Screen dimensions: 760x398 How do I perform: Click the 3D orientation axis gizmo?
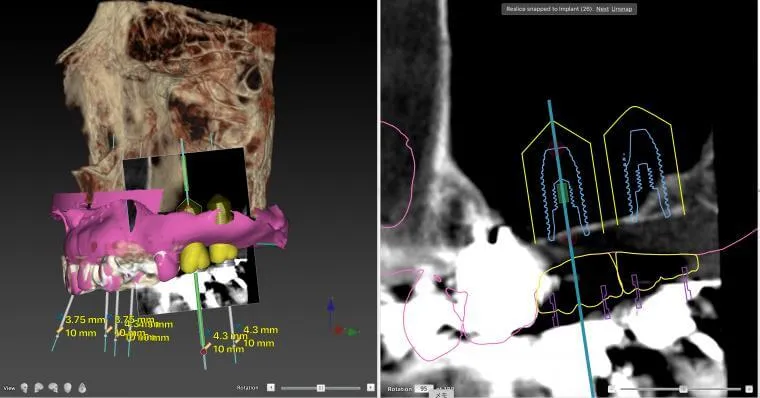pos(342,320)
